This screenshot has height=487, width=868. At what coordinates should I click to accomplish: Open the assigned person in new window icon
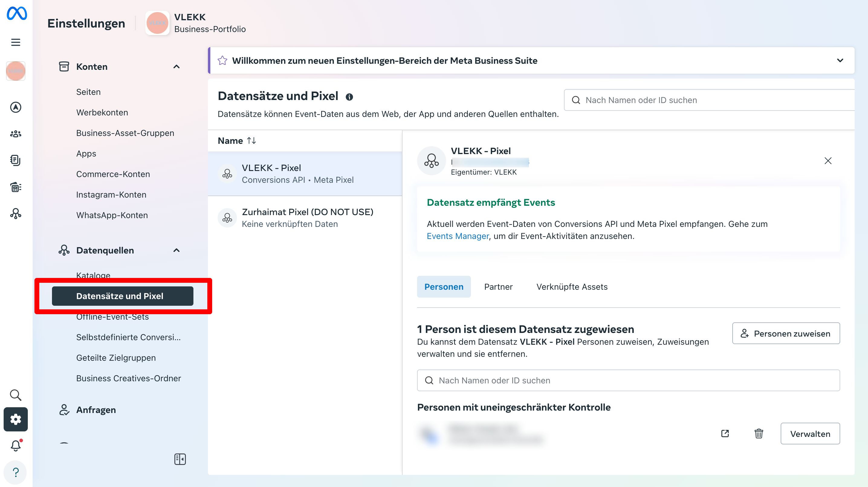point(725,434)
